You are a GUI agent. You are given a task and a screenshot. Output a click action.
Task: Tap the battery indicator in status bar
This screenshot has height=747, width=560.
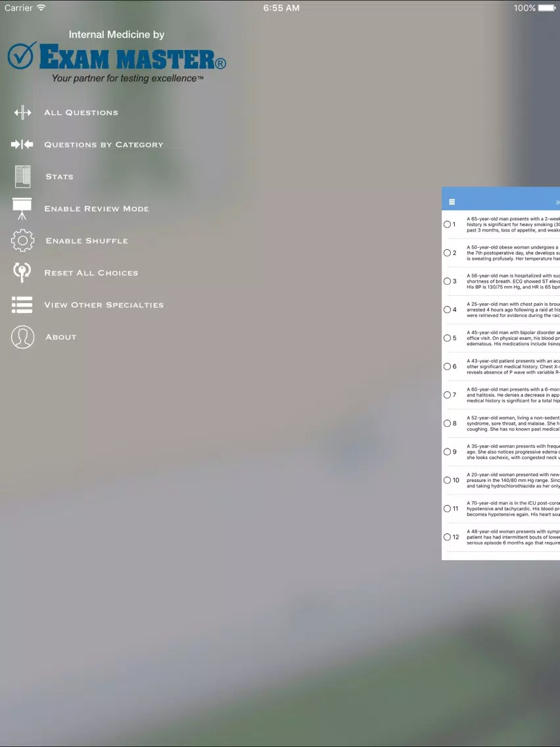click(547, 8)
